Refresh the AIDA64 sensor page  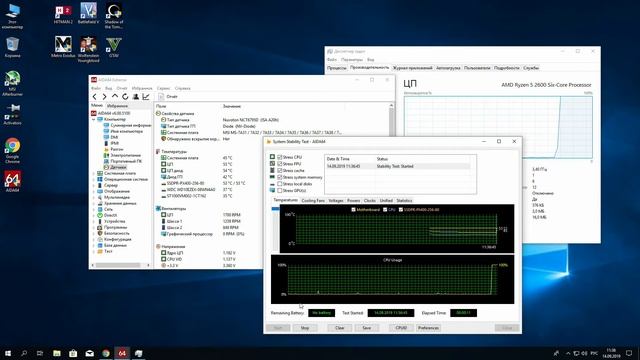[125, 97]
